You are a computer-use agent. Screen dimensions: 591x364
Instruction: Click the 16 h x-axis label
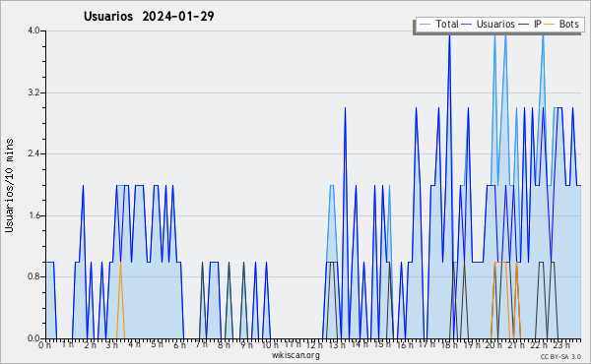point(404,344)
